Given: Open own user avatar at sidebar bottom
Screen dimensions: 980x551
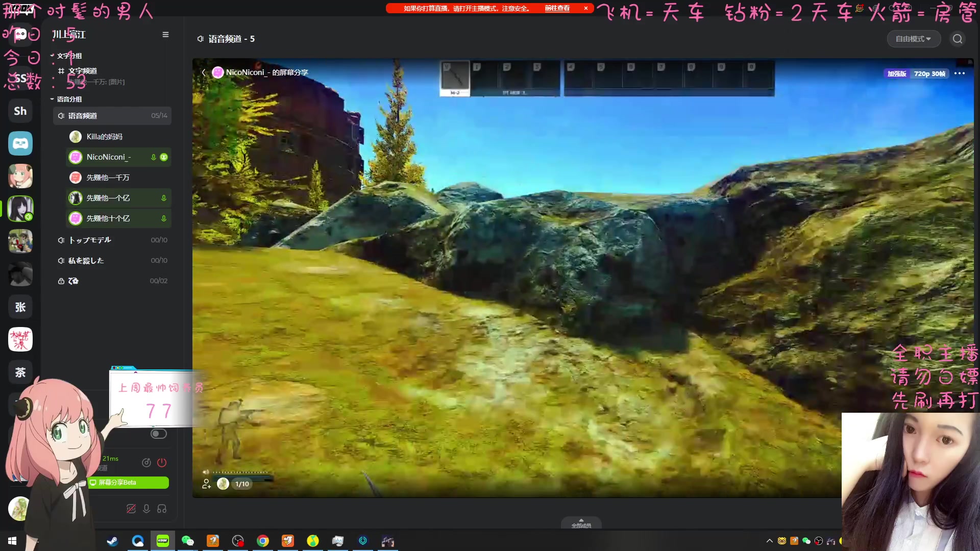Looking at the screenshot, I should (19, 509).
